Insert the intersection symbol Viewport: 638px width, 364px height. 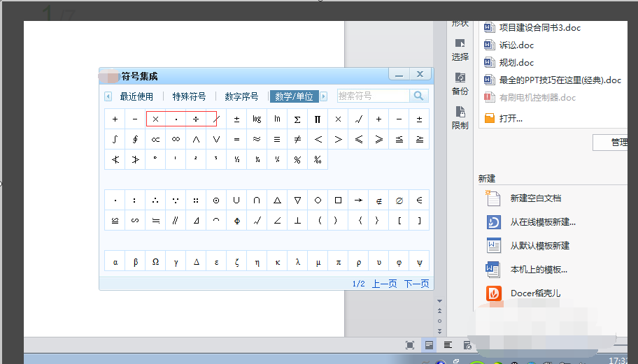click(257, 201)
